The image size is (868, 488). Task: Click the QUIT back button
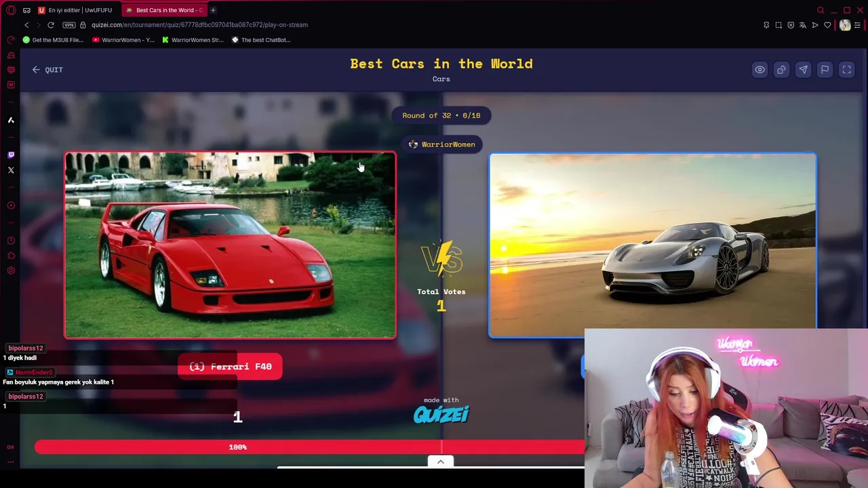click(47, 70)
